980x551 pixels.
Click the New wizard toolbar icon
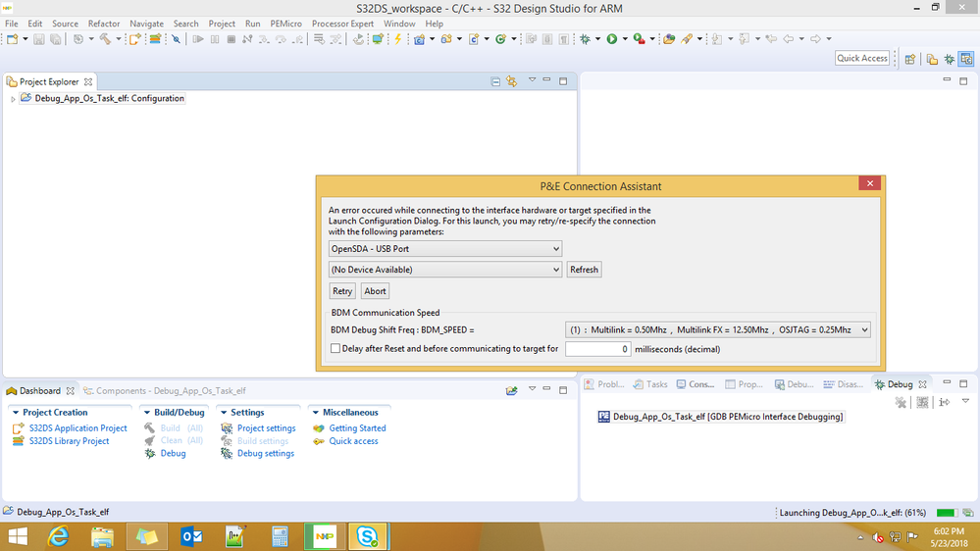12,39
